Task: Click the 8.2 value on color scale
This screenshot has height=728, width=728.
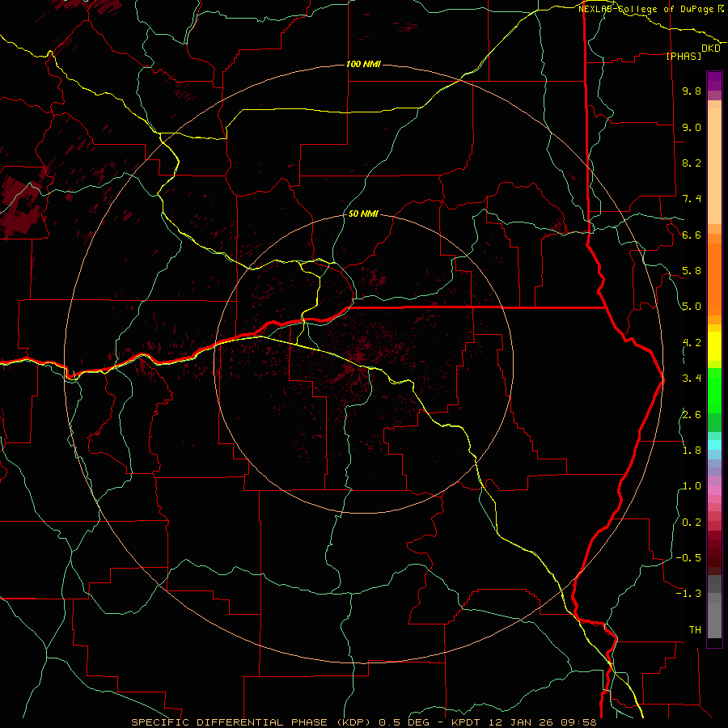Action: [x=692, y=163]
